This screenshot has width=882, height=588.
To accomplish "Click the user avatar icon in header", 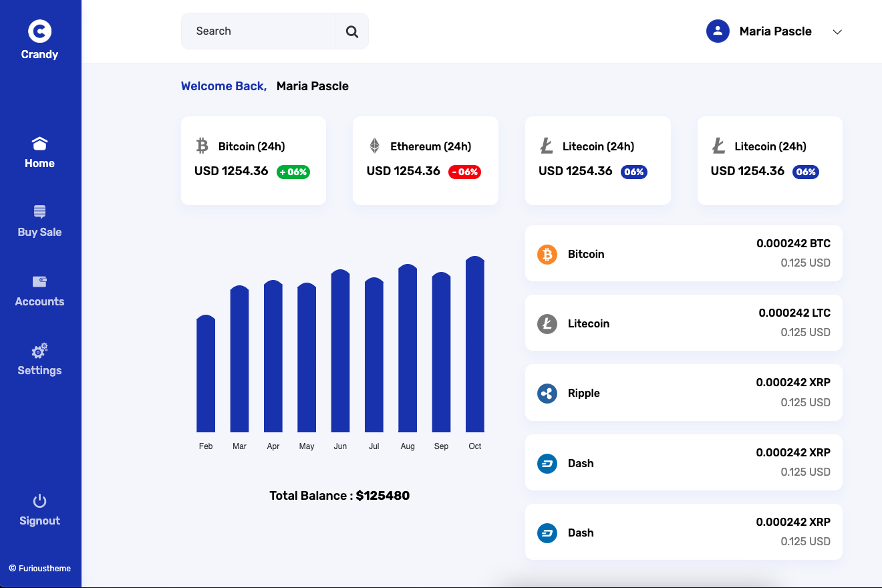I will (x=718, y=31).
